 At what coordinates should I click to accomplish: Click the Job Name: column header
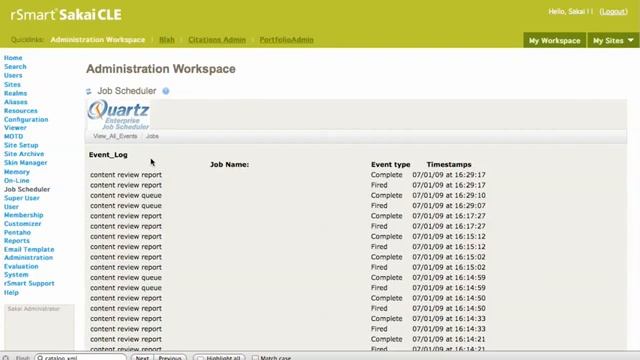(229, 164)
